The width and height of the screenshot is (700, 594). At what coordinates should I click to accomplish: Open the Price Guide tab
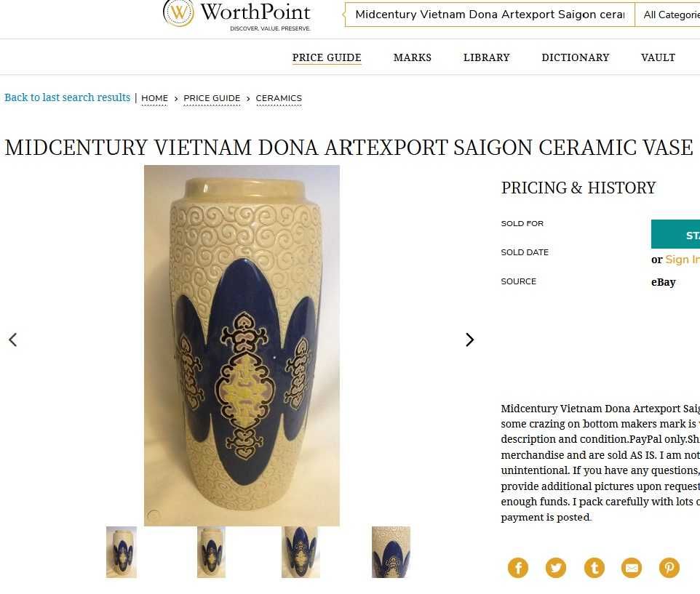point(327,57)
